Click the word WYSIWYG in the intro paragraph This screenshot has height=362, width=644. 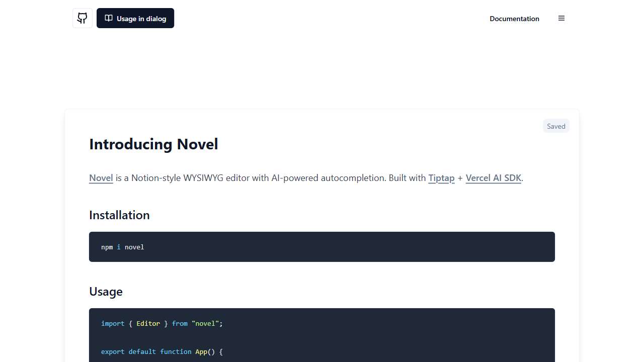pos(203,178)
